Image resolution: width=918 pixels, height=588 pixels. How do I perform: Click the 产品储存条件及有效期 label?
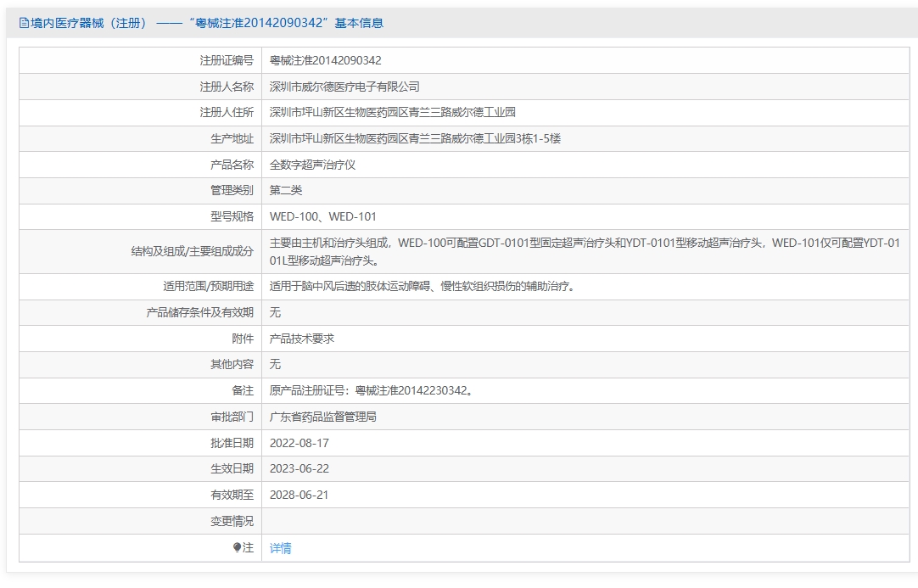click(x=199, y=312)
